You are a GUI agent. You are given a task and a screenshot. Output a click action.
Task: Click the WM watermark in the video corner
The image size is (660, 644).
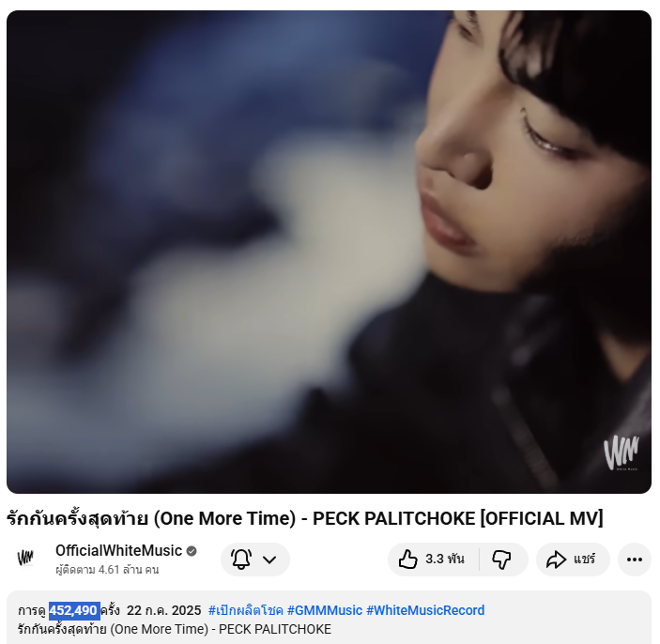(621, 452)
